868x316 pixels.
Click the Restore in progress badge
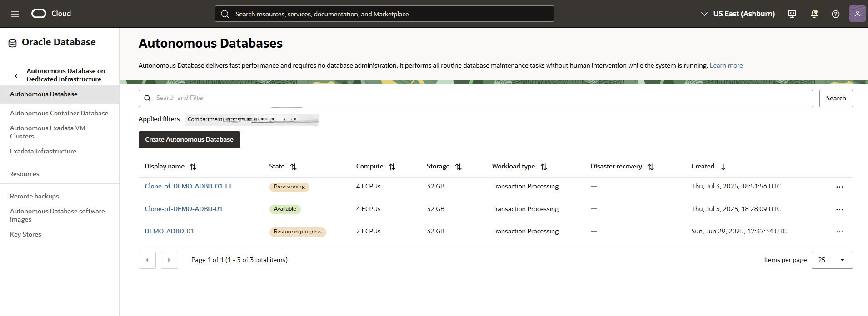(x=298, y=232)
